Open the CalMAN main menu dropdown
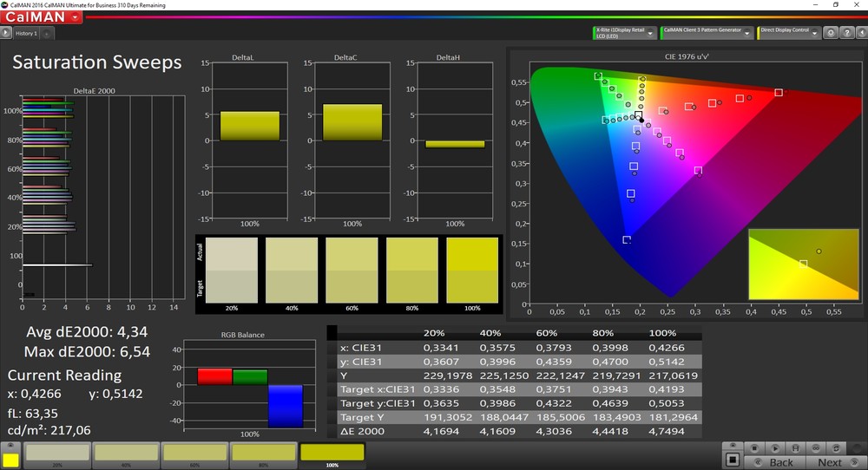This screenshot has height=470, width=868. coord(76,16)
